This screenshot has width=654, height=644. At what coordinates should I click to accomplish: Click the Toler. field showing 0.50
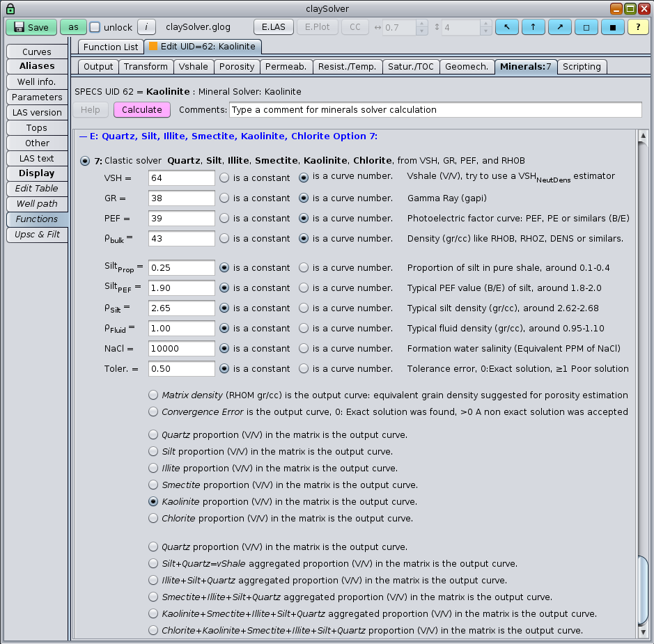click(x=182, y=368)
